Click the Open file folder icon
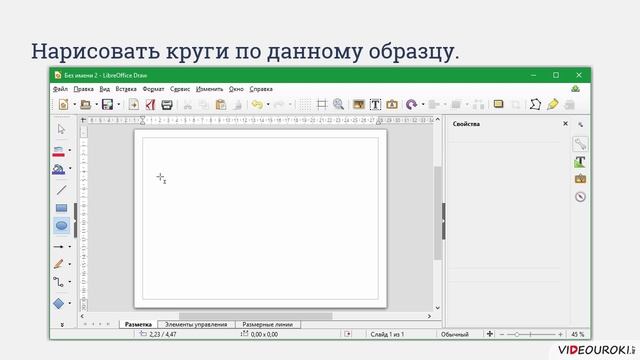This screenshot has height=360, width=640. tap(85, 104)
